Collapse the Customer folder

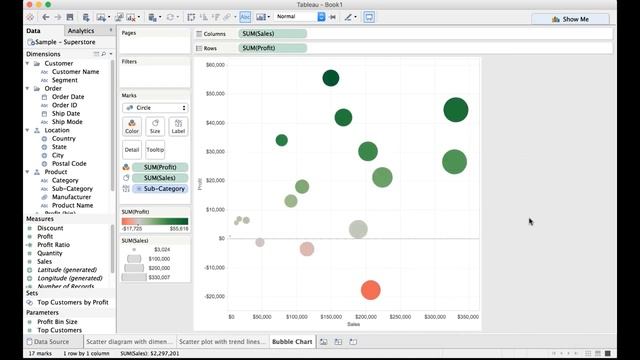click(x=27, y=63)
